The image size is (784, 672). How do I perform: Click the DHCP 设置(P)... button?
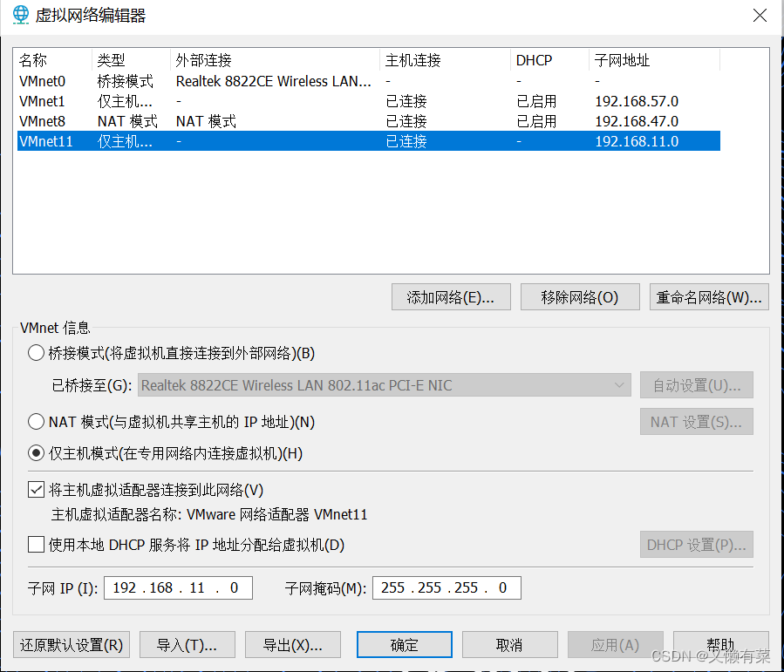click(x=697, y=545)
